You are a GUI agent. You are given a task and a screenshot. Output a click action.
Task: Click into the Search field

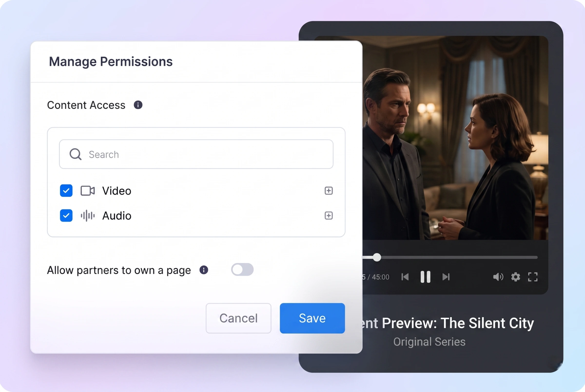pyautogui.click(x=196, y=154)
